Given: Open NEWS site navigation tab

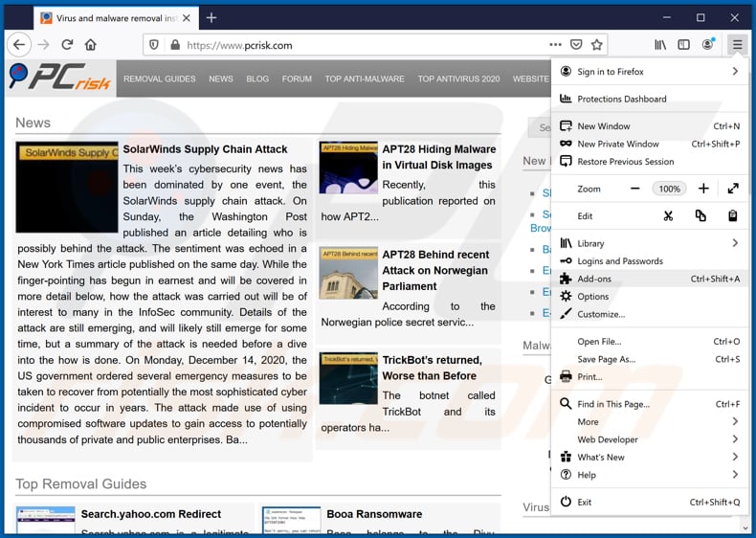Looking at the screenshot, I should [x=221, y=78].
